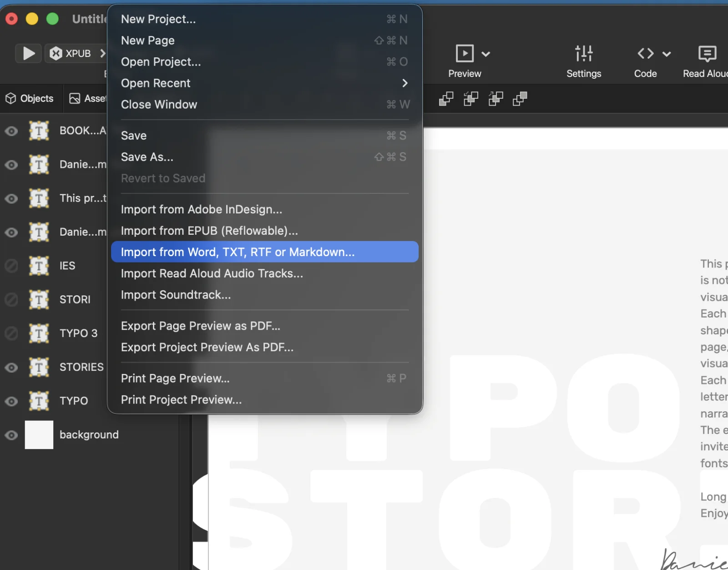Expand the Code dropdown chevron
Screen dimensions: 728x570
[667, 54]
